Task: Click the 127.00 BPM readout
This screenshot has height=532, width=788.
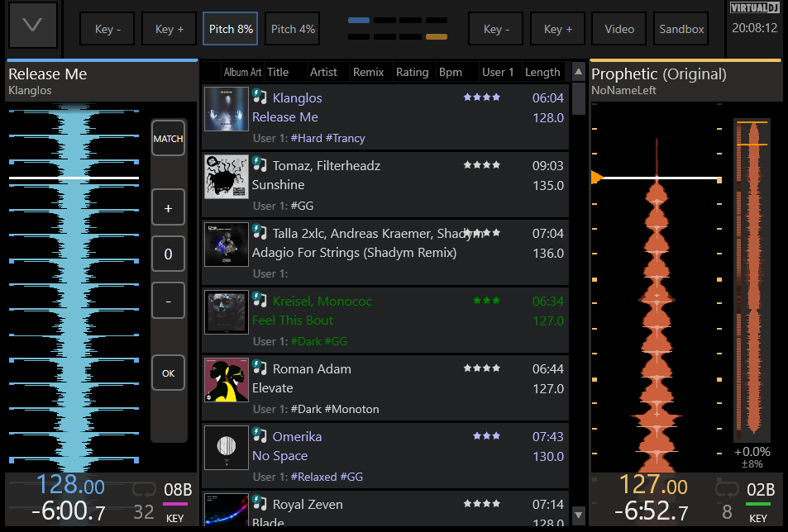Action: [653, 485]
